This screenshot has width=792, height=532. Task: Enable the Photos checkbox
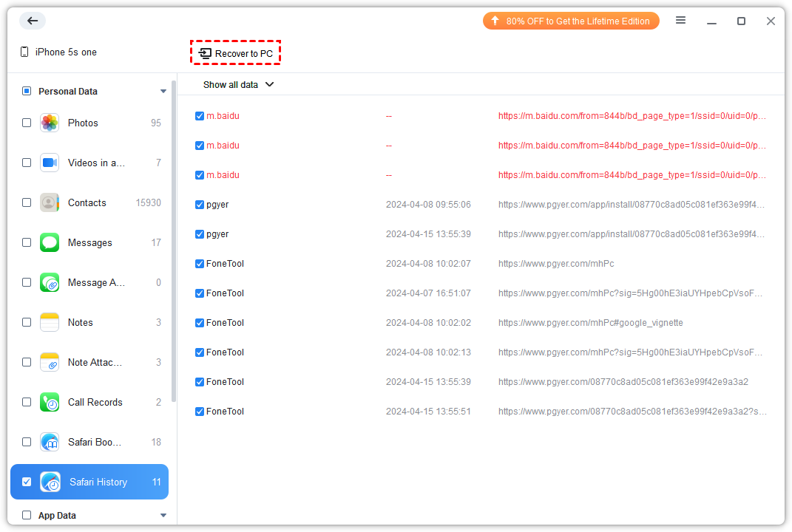(27, 123)
